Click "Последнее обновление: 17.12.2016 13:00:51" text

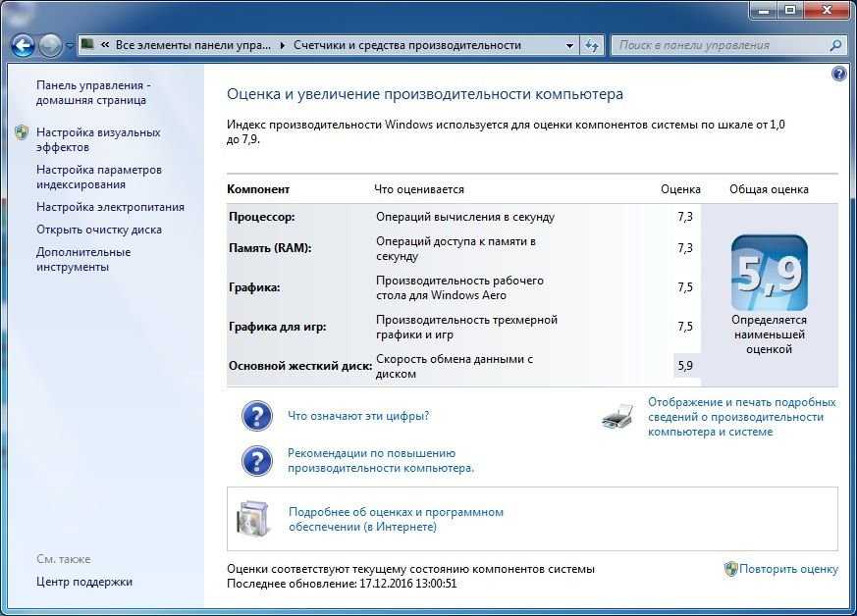342,584
